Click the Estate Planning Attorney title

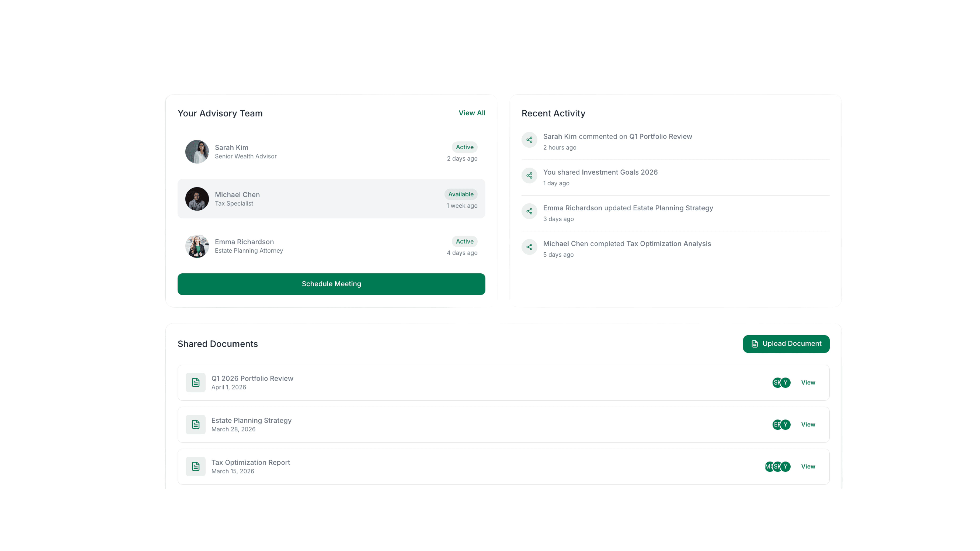pos(249,251)
